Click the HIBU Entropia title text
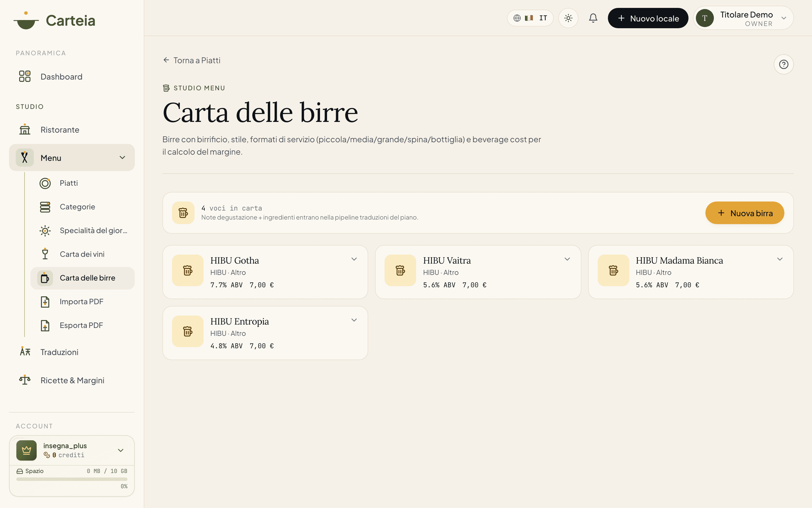The width and height of the screenshot is (812, 508). tap(240, 321)
